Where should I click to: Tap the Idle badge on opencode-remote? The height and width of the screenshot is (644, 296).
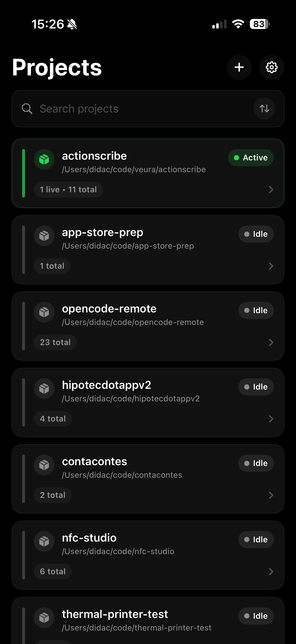click(256, 310)
